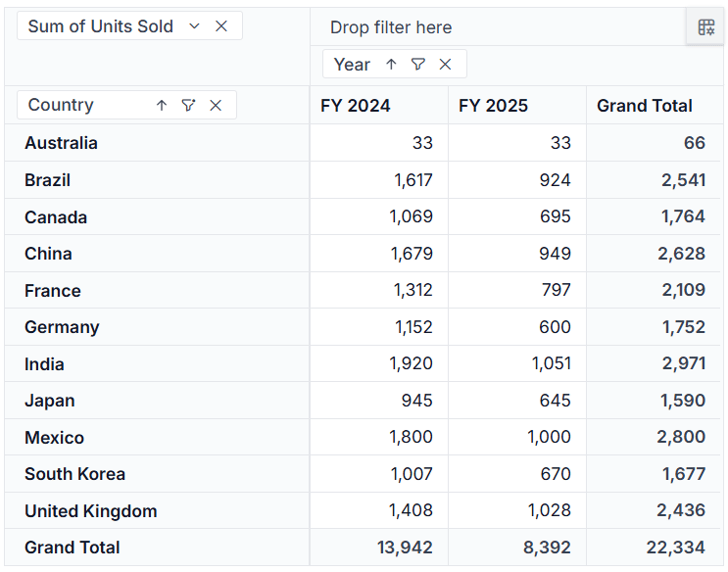The height and width of the screenshot is (572, 728).
Task: Open the pivot field list settings icon
Action: (705, 26)
